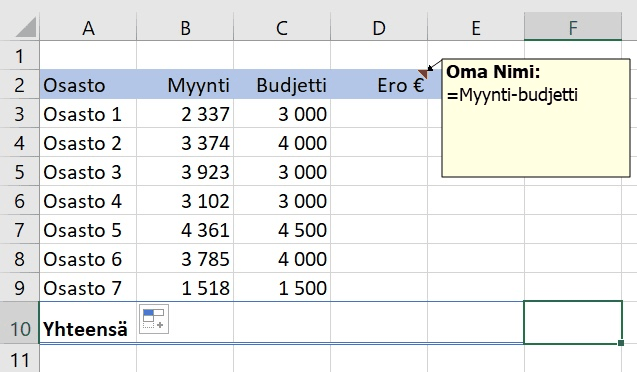Click the 'Osasto' header cell

click(88, 84)
